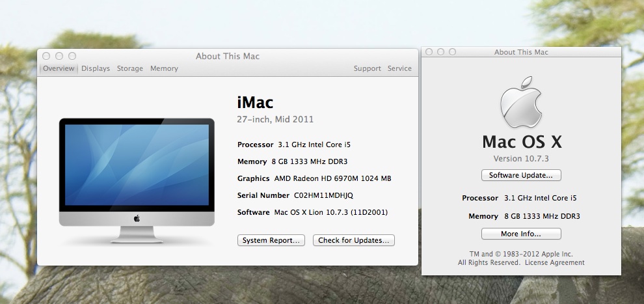Click Software Update in small window
644x304 pixels.
[x=521, y=175]
